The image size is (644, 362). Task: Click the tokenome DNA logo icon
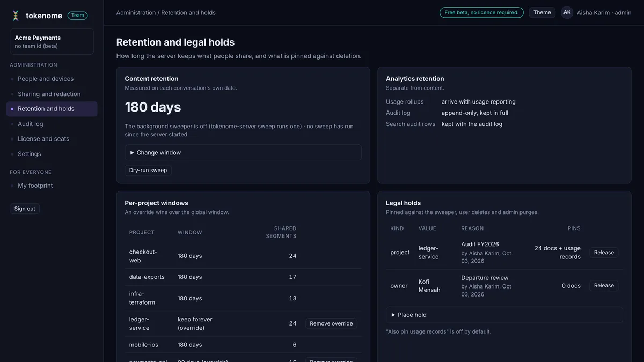pos(16,16)
